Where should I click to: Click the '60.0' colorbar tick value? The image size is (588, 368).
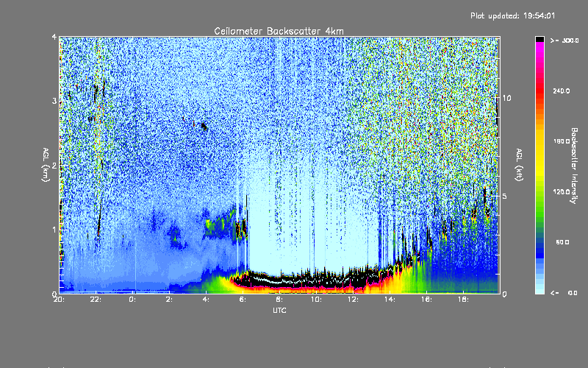[562, 242]
